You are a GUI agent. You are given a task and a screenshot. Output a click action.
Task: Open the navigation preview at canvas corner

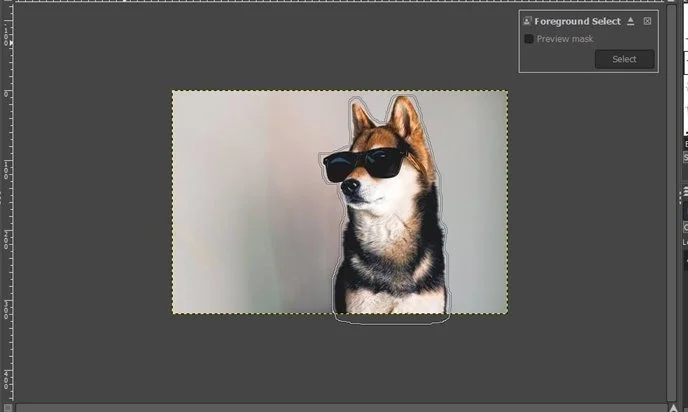pyautogui.click(x=673, y=408)
